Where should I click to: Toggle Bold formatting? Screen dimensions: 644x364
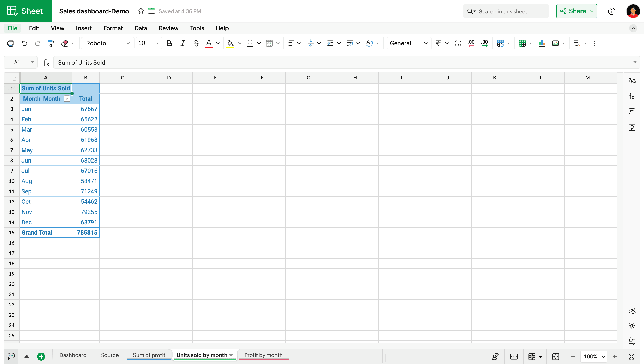point(169,43)
